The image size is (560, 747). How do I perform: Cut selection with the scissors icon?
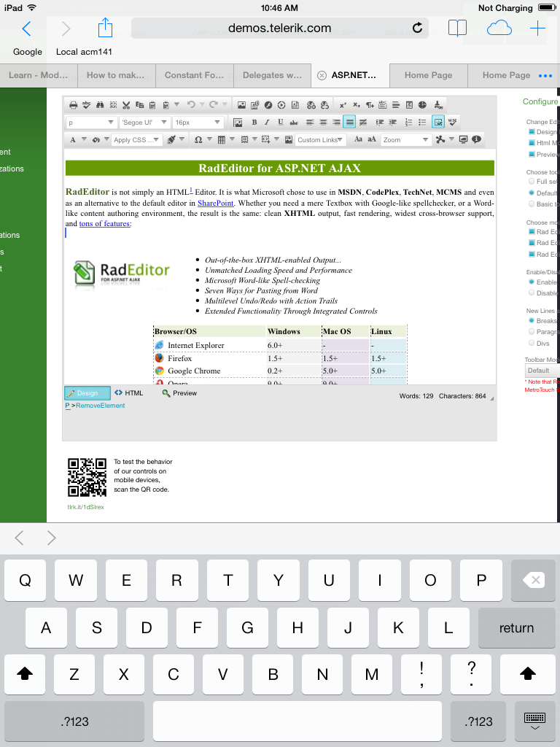tap(126, 105)
